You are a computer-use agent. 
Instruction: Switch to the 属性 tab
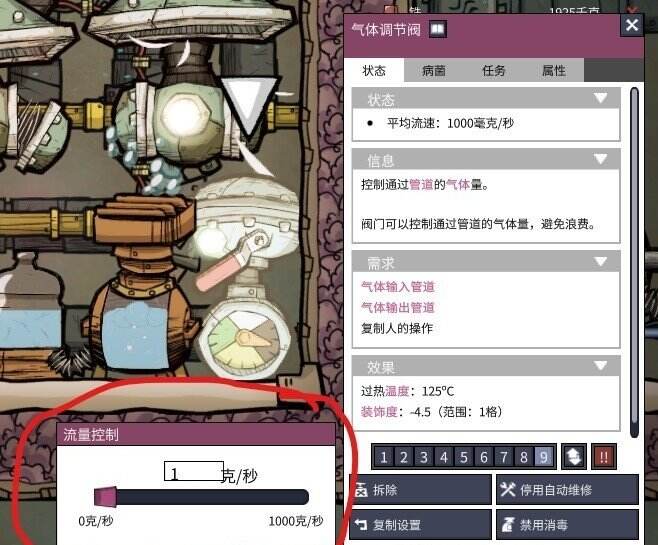(x=554, y=70)
